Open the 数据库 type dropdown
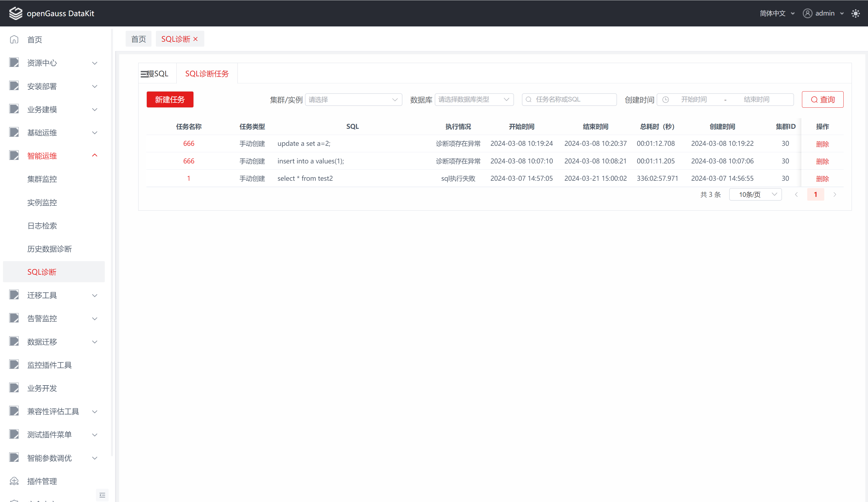Image resolution: width=868 pixels, height=502 pixels. coord(474,99)
